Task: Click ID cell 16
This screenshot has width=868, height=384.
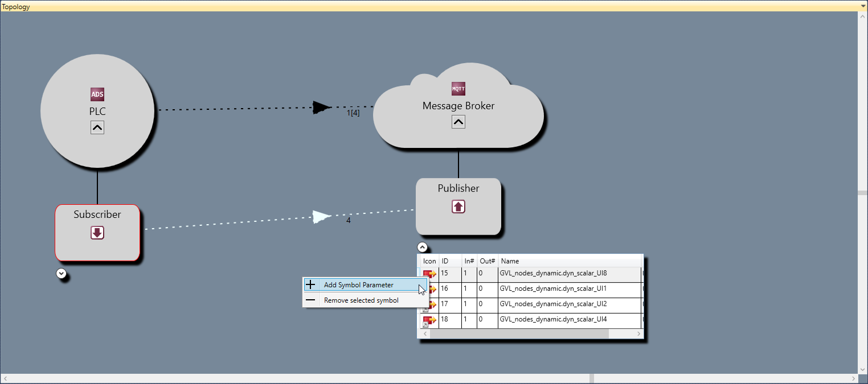Action: pyautogui.click(x=451, y=290)
